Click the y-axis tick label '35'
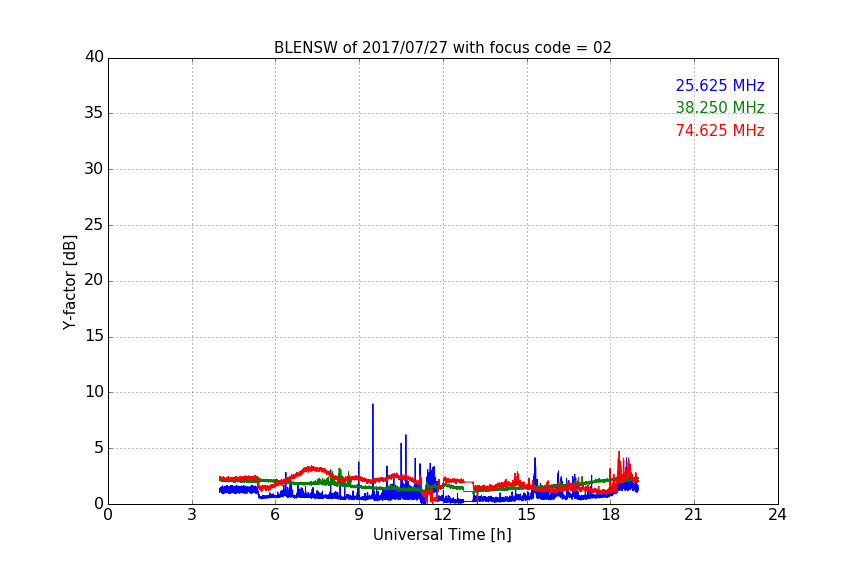Viewport: 864px width, 576px height. point(94,113)
